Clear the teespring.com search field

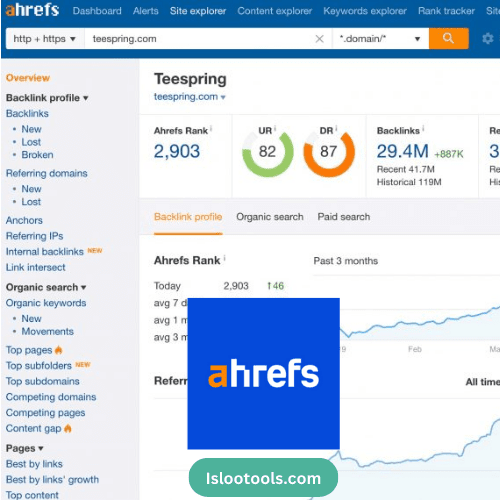coord(319,39)
